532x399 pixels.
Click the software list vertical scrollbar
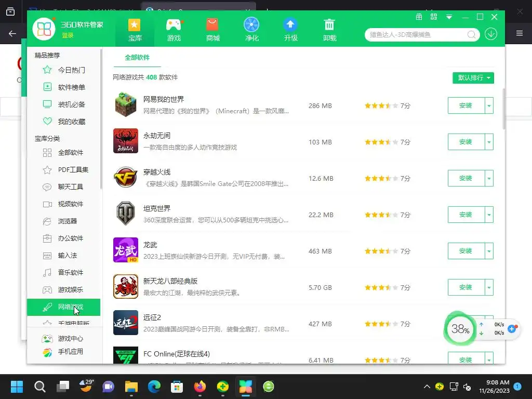tap(504, 109)
